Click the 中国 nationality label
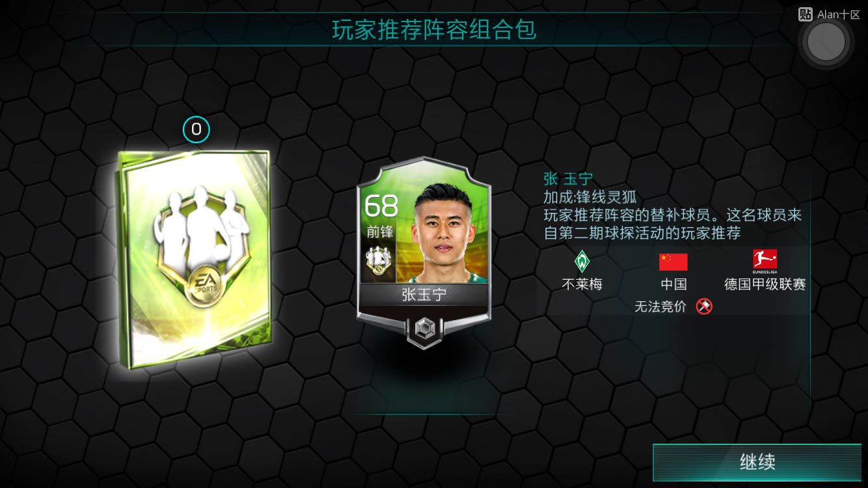Image resolution: width=868 pixels, height=488 pixels. 673,284
